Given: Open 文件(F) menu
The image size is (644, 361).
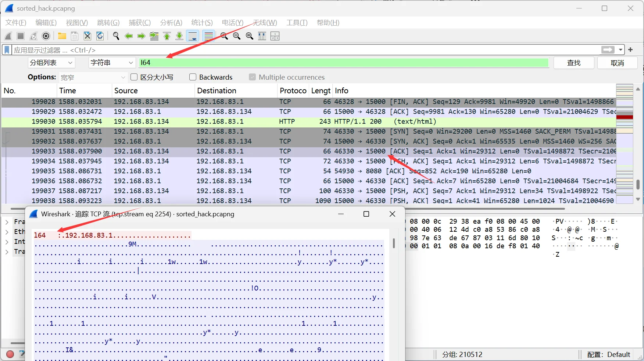Looking at the screenshot, I should tap(16, 22).
